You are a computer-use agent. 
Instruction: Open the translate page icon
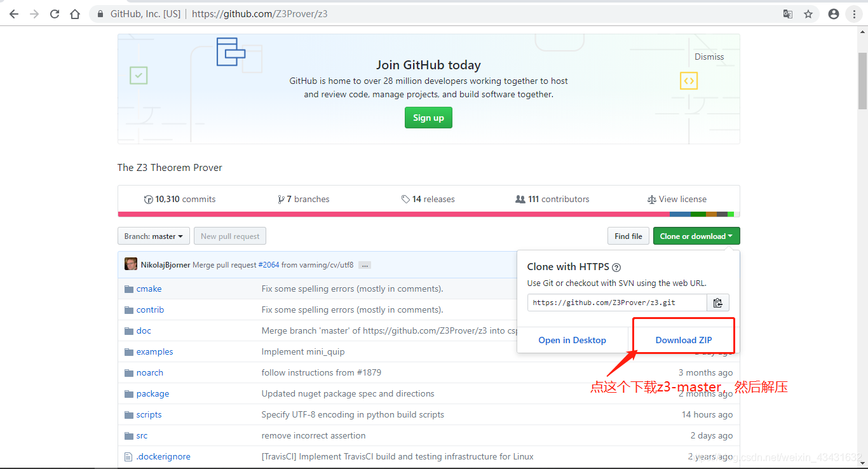click(x=788, y=14)
